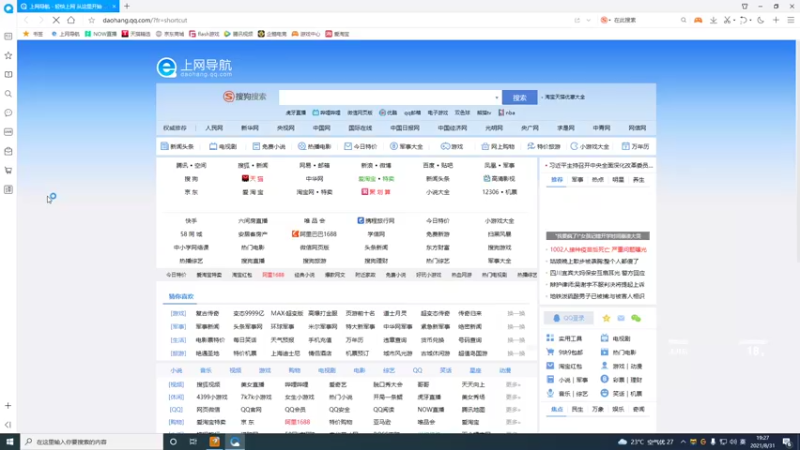Add a sidebar app with plus icon
Viewport: 800px width, 450px height.
(x=8, y=406)
